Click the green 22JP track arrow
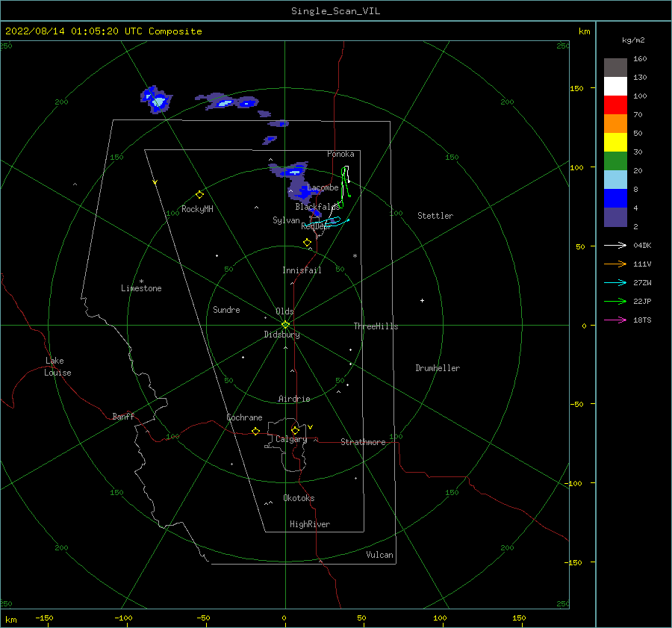672x628 pixels. 615,302
